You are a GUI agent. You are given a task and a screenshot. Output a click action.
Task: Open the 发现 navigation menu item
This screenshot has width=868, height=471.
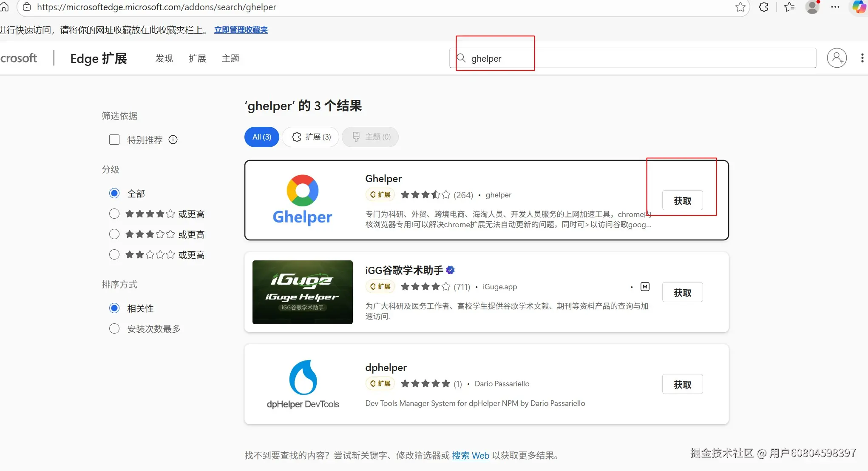(x=164, y=58)
